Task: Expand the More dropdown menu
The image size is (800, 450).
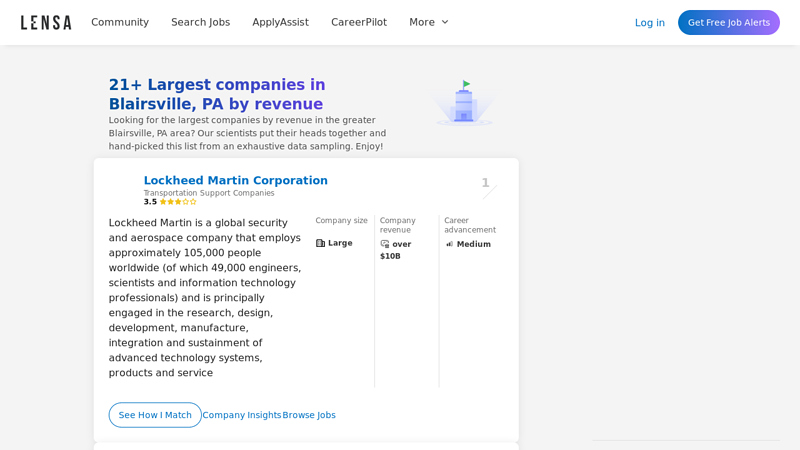Action: click(x=429, y=22)
